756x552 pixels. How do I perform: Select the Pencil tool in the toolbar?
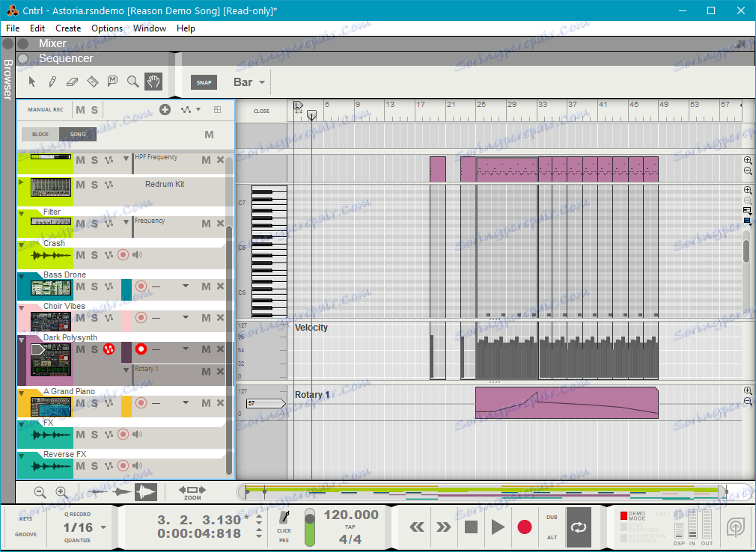pyautogui.click(x=52, y=82)
